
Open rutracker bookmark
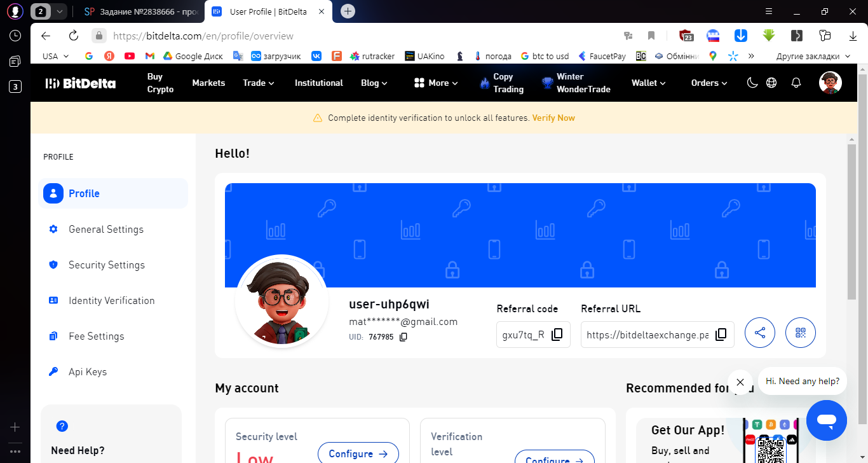pos(372,56)
